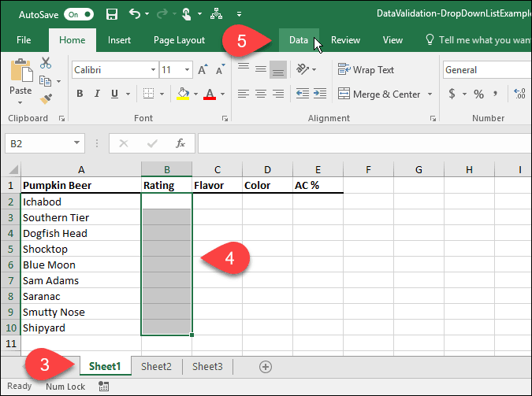This screenshot has width=532, height=396.
Task: Open the Paste options dropdown arrow
Action: (20, 102)
